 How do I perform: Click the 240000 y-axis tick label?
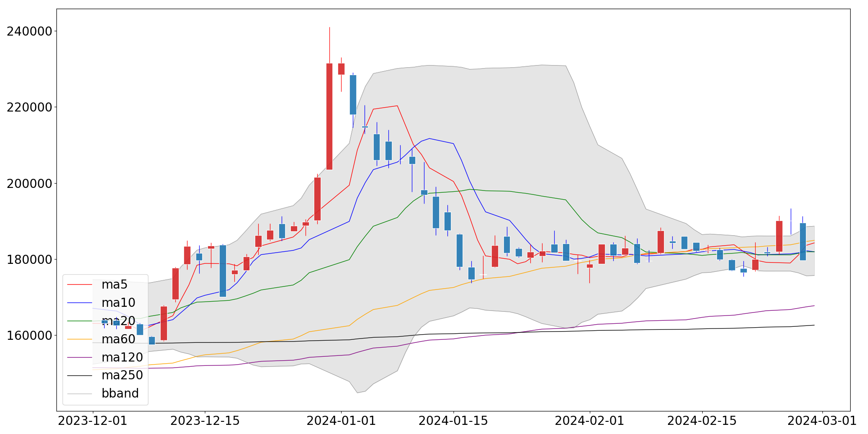[x=30, y=31]
